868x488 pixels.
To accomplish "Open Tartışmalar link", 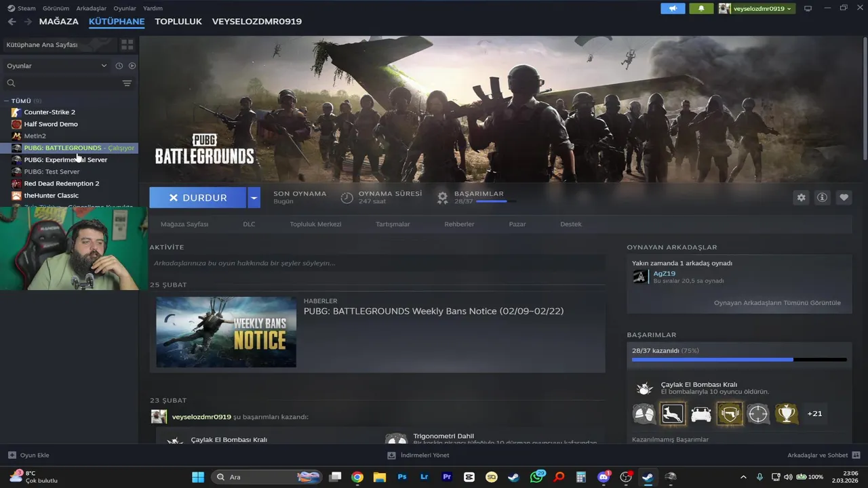I will click(x=393, y=224).
